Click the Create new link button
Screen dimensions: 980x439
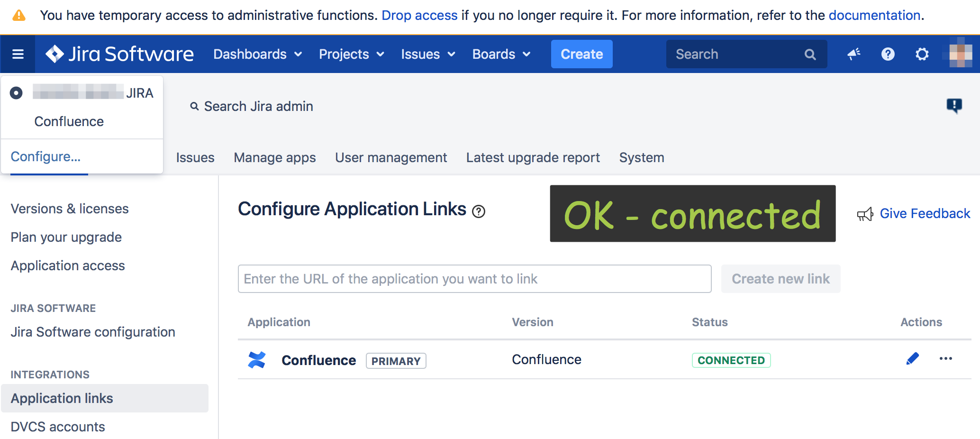pos(781,279)
